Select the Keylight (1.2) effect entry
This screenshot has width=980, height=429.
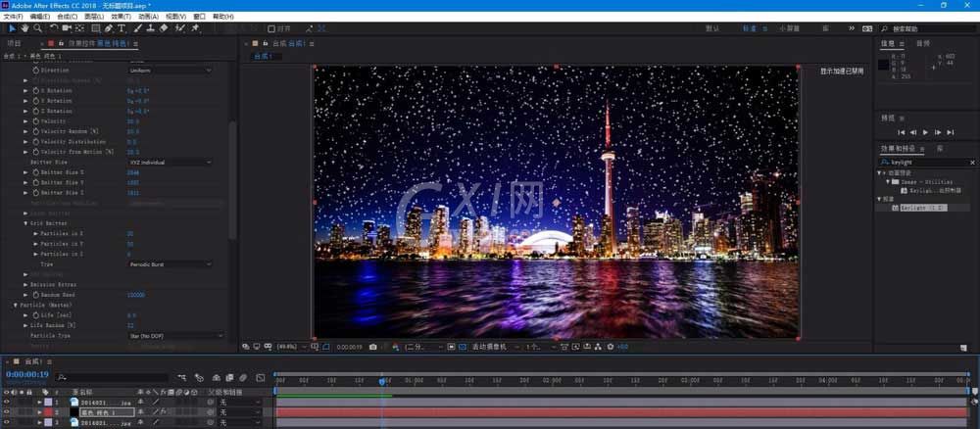point(924,208)
